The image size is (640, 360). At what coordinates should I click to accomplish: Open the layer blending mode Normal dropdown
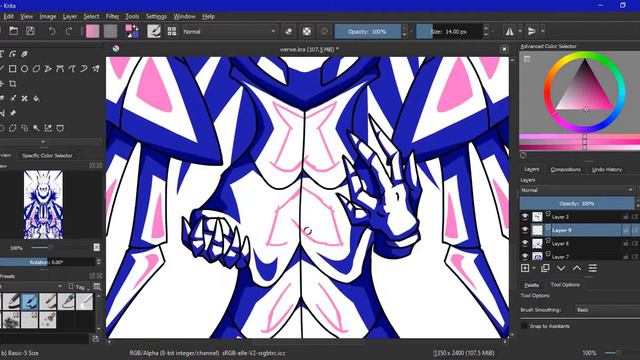click(x=577, y=190)
